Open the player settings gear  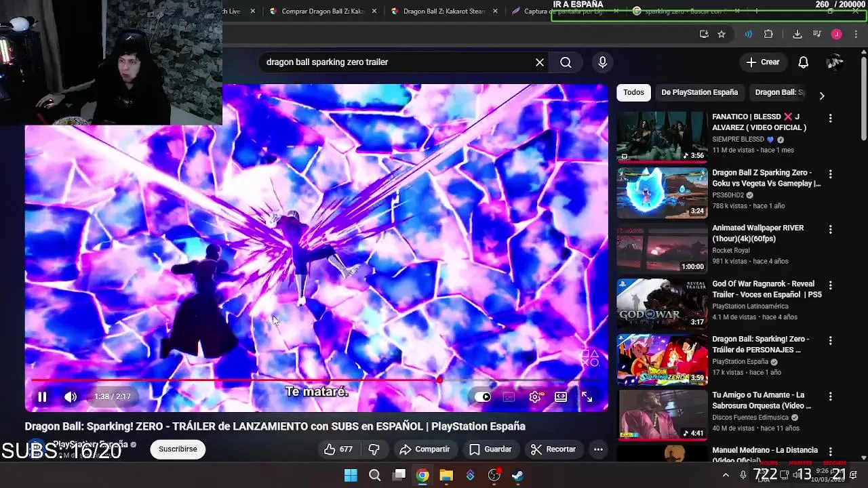pos(535,397)
